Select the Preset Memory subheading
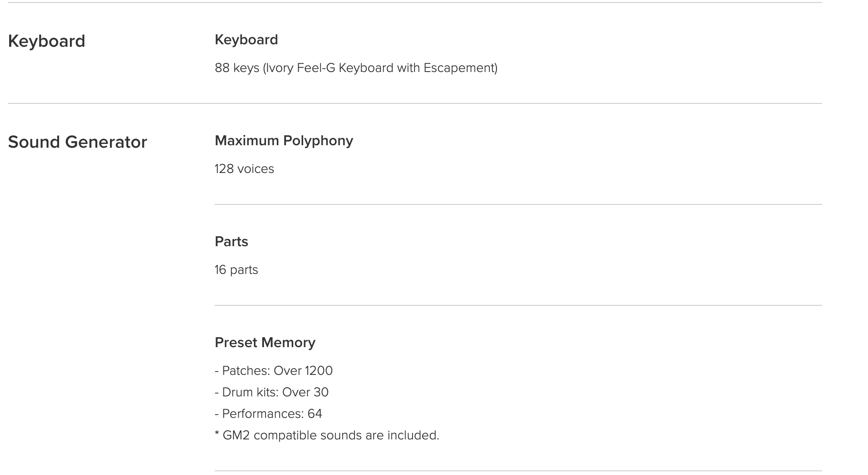 point(265,343)
